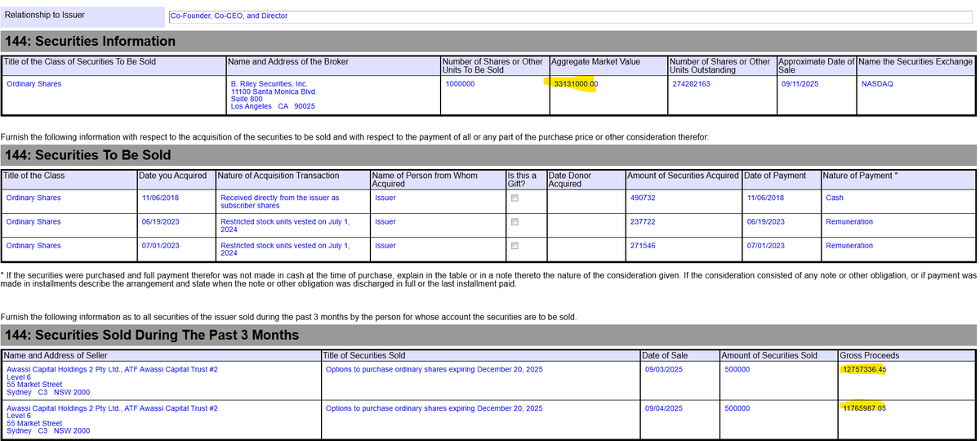Click acquired date 11/06/2018 in first column

pyautogui.click(x=160, y=198)
